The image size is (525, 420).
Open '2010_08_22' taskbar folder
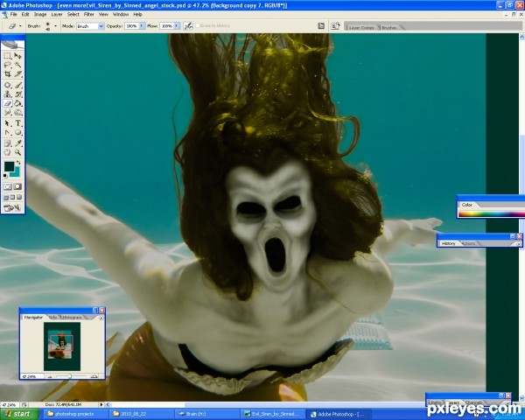pyautogui.click(x=141, y=414)
